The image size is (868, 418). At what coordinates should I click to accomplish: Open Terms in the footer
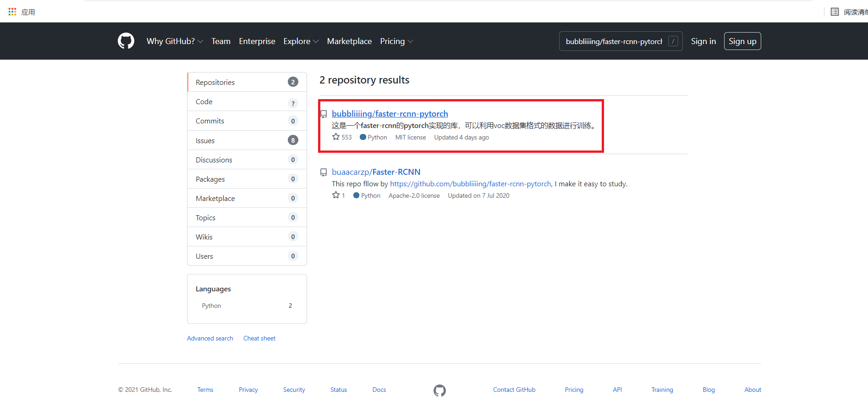pyautogui.click(x=205, y=390)
